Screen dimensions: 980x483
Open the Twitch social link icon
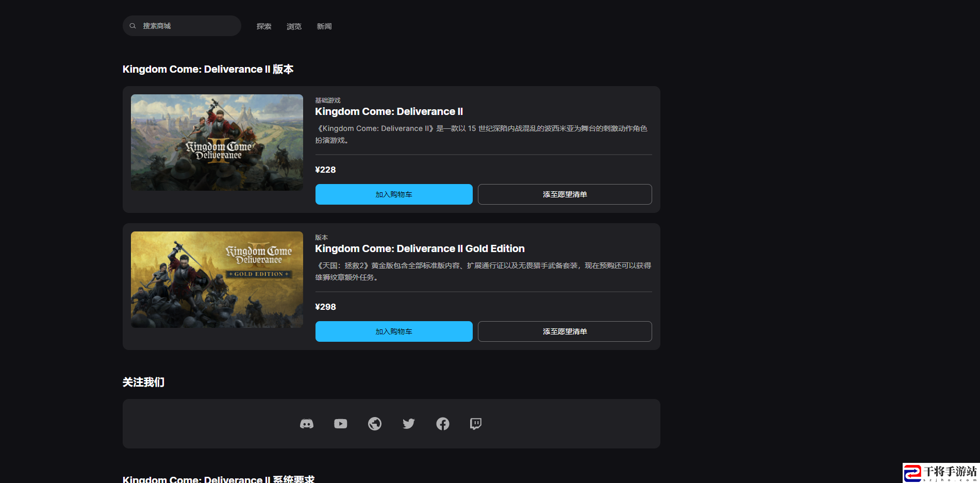point(476,424)
